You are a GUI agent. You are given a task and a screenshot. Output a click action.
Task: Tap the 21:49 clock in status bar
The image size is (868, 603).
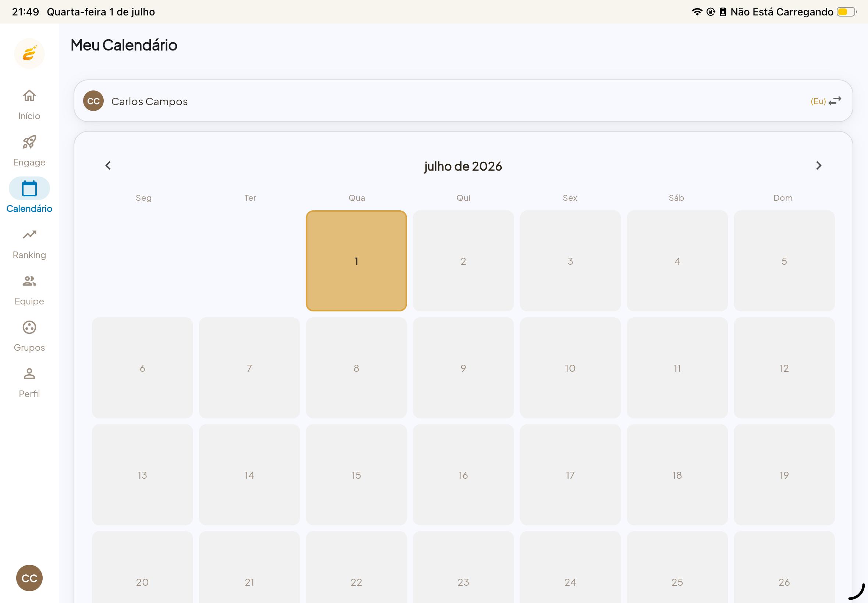[25, 12]
